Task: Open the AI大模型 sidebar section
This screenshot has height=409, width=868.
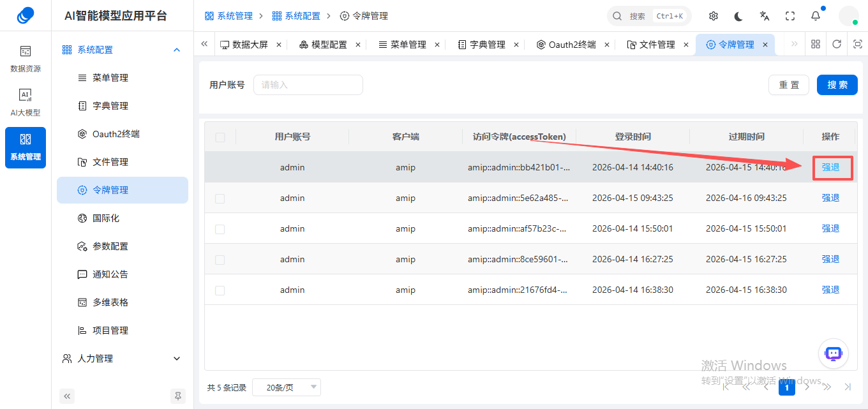Action: (26, 103)
